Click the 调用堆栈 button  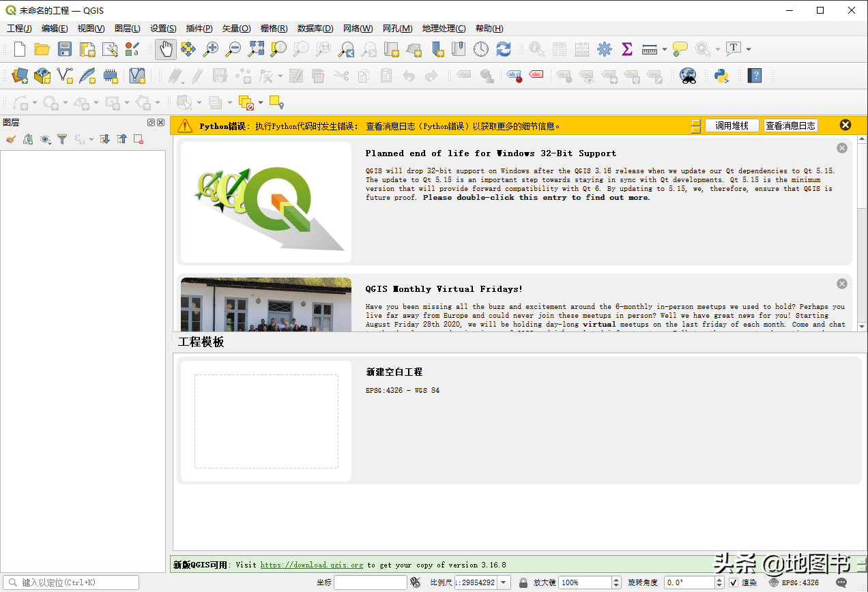coord(732,125)
